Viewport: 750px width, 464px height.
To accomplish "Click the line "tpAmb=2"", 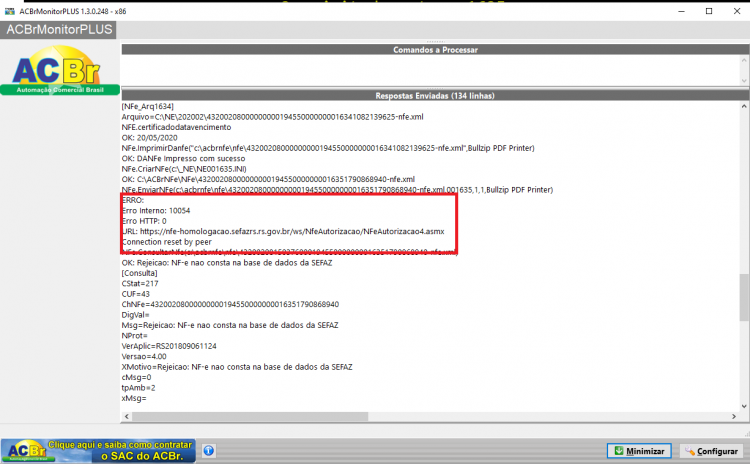I will [x=138, y=388].
